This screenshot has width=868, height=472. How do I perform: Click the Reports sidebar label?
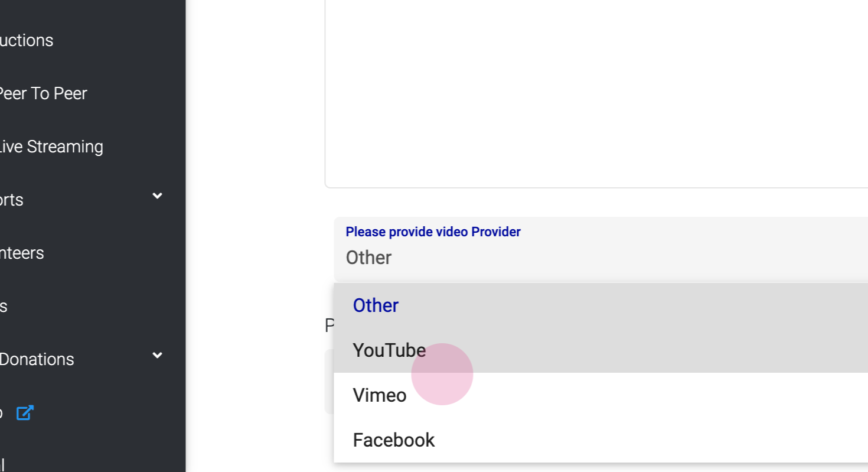12,200
